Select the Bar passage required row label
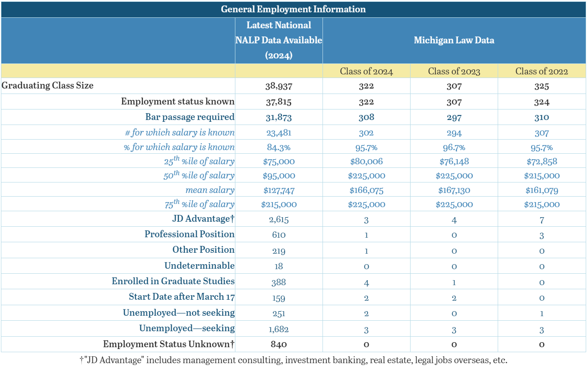 tap(190, 117)
